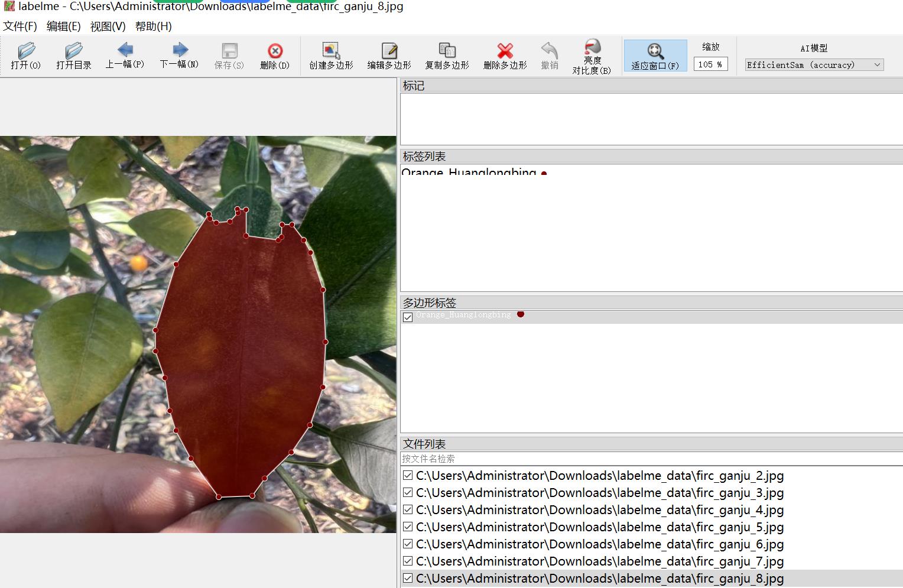Expand the EfficientSam AI model dropdown
Image resolution: width=903 pixels, height=588 pixels.
click(x=814, y=65)
